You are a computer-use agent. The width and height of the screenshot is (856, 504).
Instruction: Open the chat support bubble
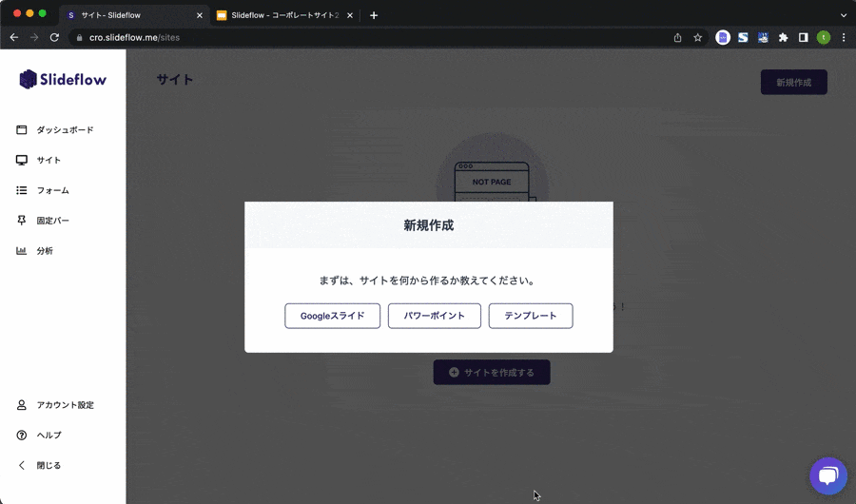(x=828, y=475)
